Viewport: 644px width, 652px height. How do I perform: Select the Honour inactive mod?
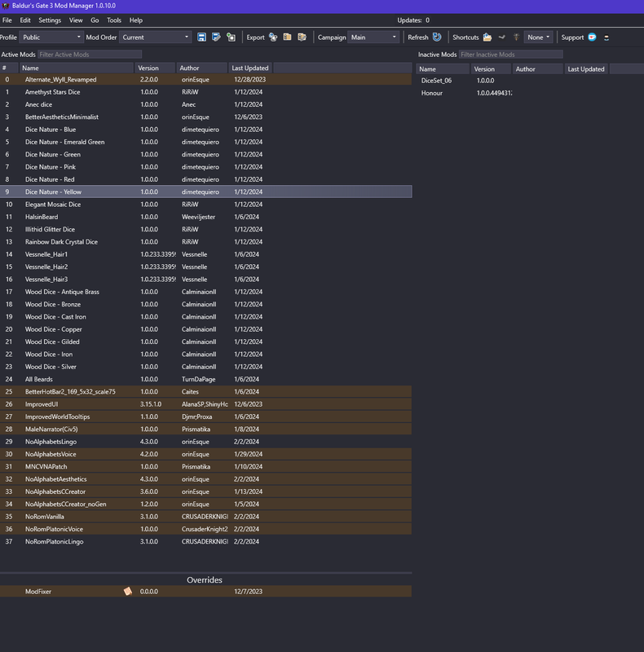click(x=530, y=93)
